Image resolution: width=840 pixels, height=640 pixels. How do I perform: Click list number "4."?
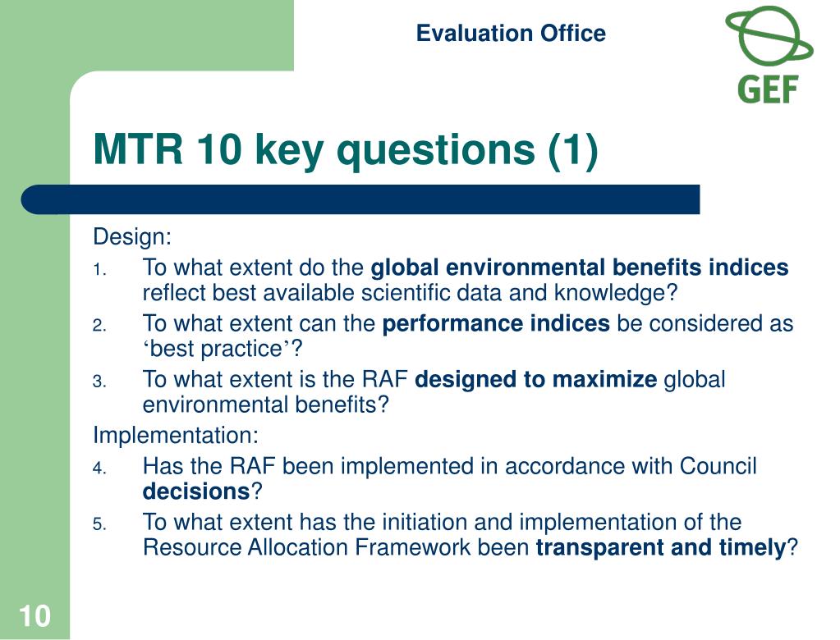[x=99, y=469]
